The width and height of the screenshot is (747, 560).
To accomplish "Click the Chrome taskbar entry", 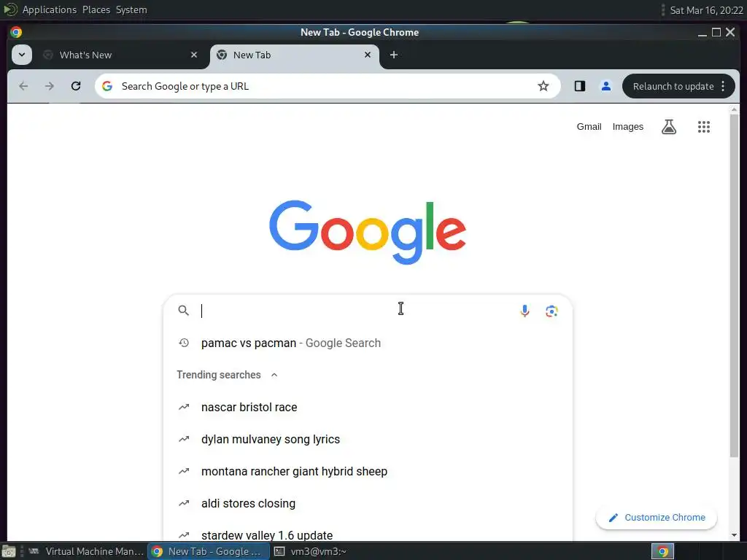I will (x=209, y=551).
